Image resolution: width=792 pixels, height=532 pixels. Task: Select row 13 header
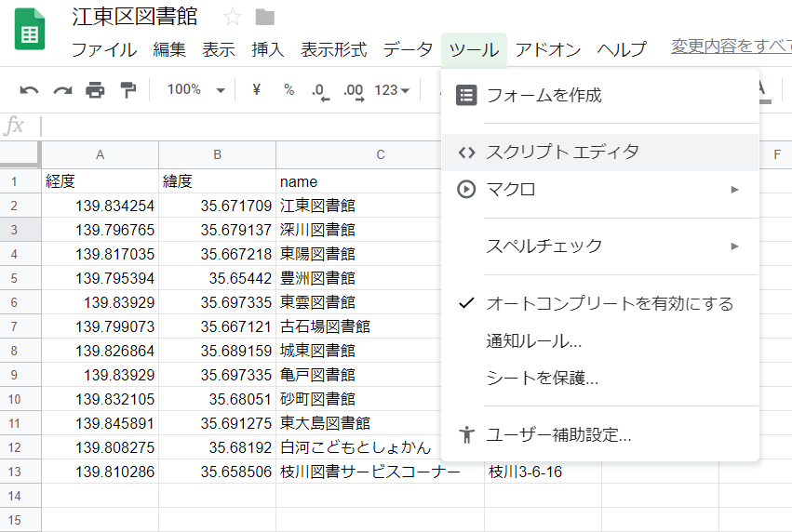(20, 472)
